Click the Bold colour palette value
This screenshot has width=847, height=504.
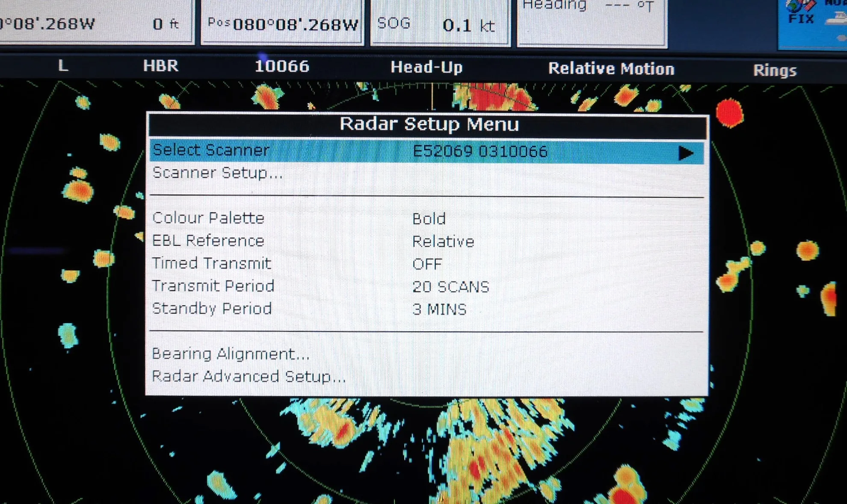[x=429, y=219]
